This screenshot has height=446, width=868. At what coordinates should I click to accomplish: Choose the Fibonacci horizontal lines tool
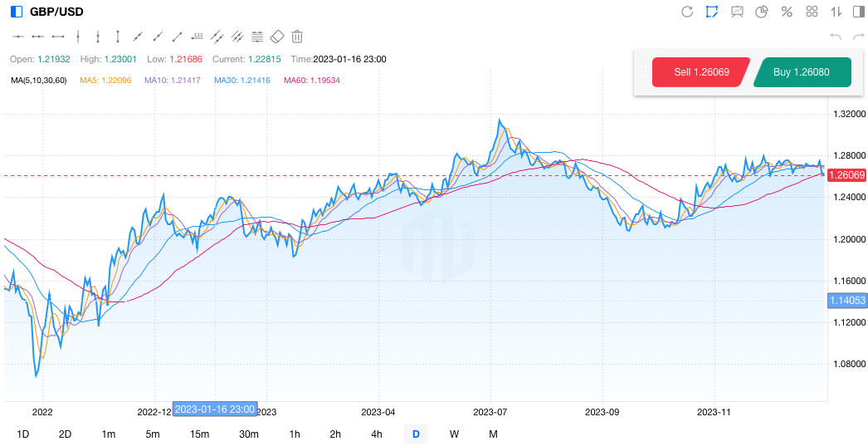tap(257, 37)
